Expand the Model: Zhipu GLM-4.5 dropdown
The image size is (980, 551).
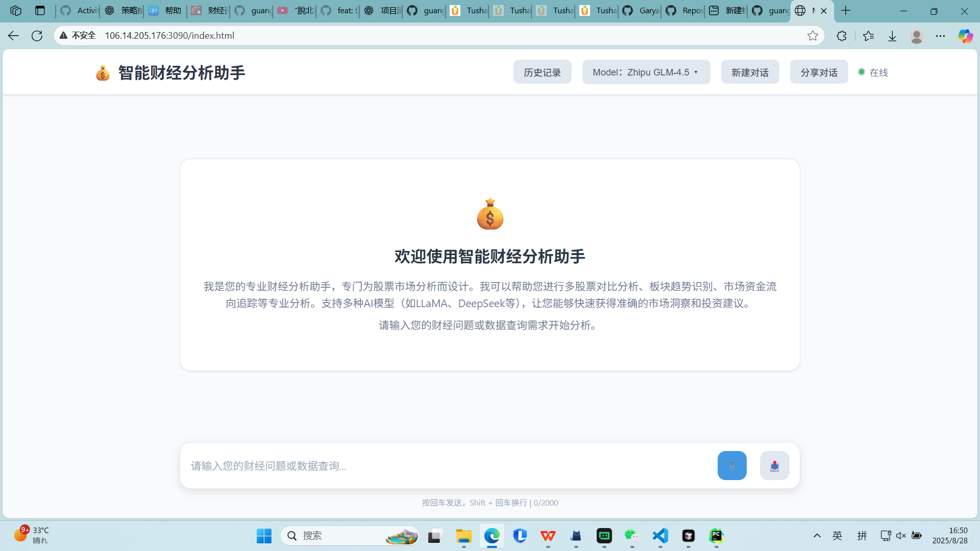coord(646,72)
